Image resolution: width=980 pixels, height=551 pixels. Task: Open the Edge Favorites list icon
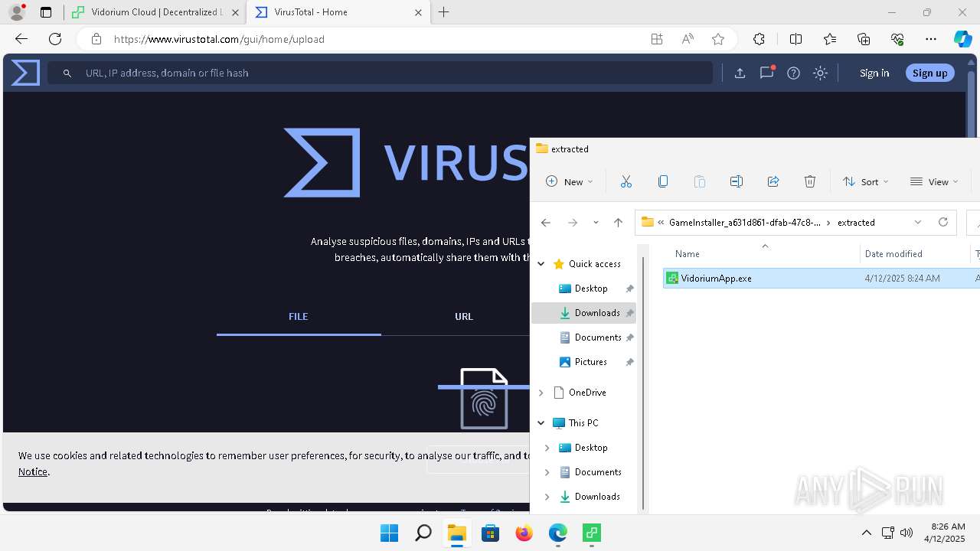(830, 39)
